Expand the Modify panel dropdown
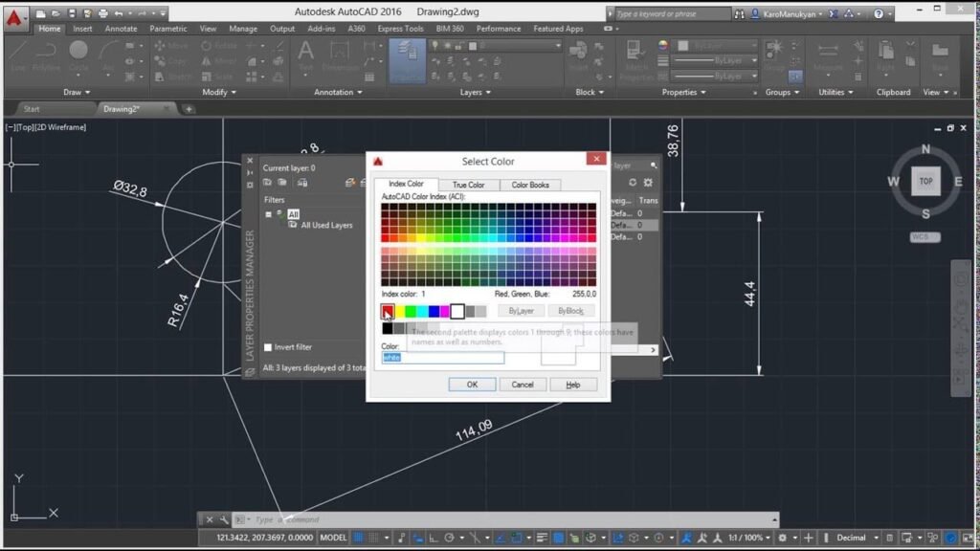 coord(219,93)
